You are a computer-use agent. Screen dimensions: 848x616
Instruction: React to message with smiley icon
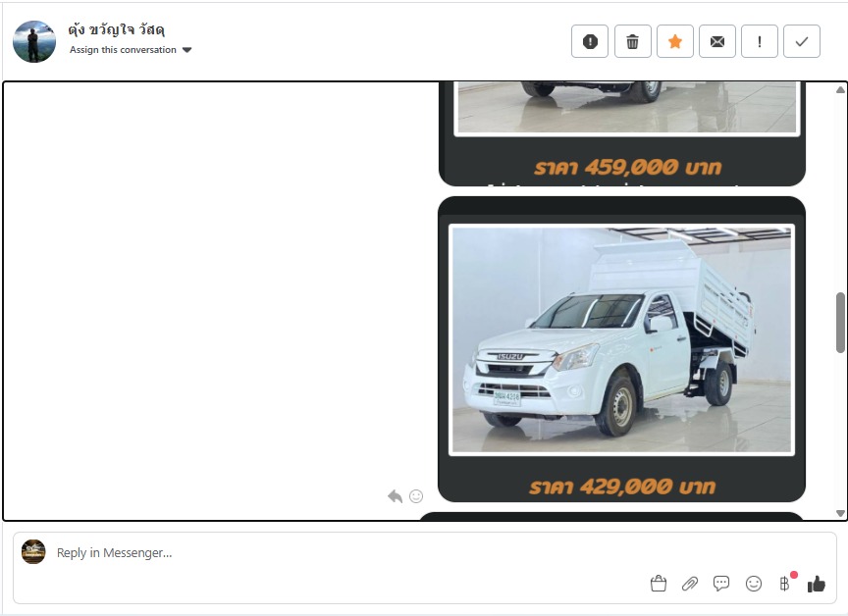pos(416,496)
